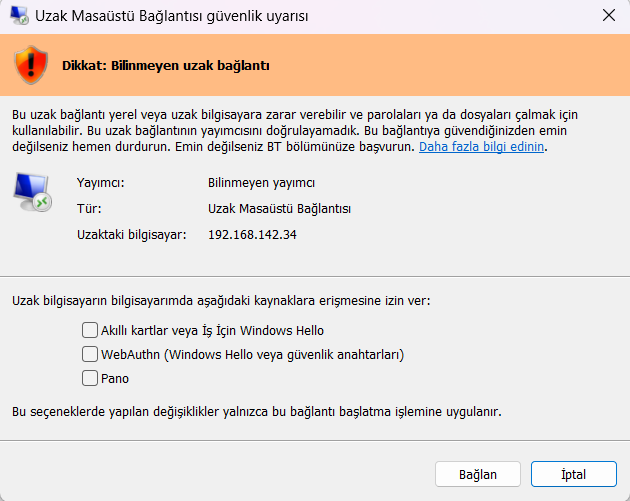
Task: Enable Akıllı kartlar veya Windows Hello checkbox
Action: [90, 330]
